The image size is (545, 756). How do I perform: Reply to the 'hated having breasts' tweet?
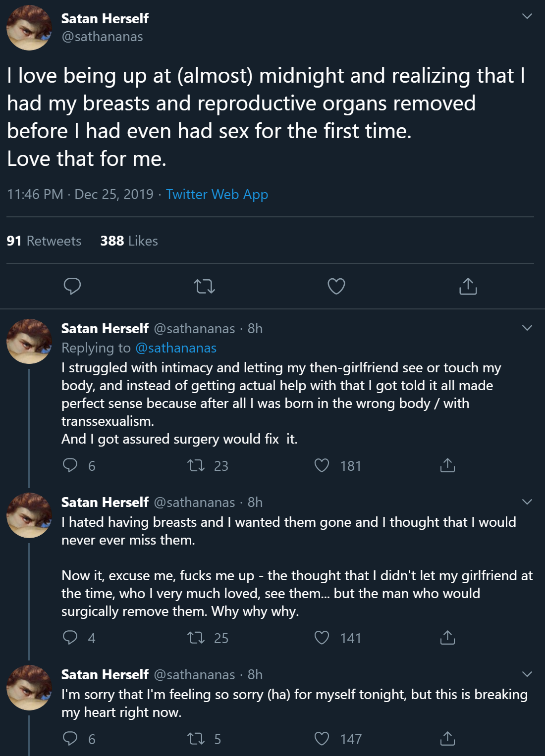(70, 638)
